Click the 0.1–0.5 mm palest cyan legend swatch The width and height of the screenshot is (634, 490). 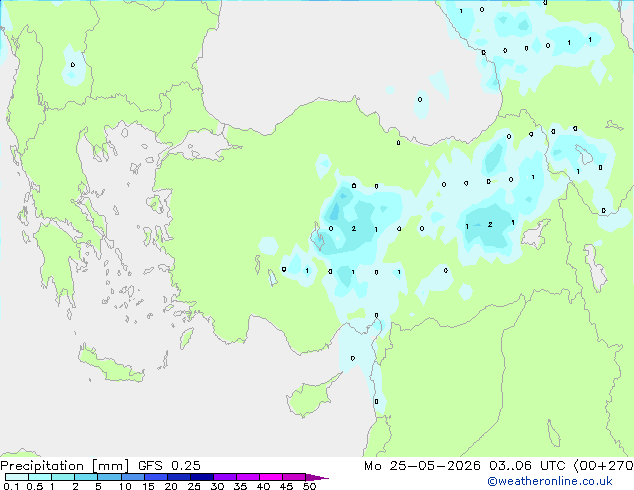(x=17, y=477)
